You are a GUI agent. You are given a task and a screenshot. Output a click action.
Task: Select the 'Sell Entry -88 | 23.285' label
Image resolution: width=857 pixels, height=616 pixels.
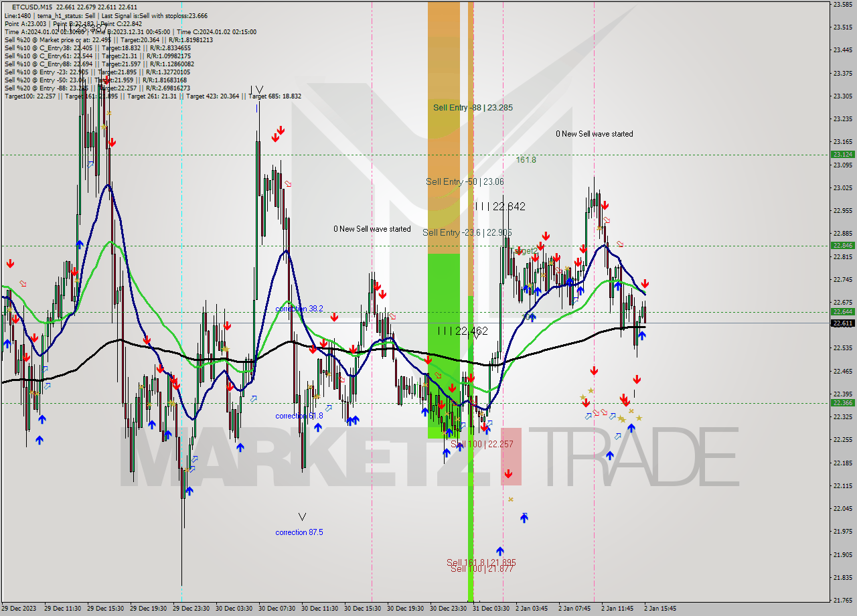[473, 107]
